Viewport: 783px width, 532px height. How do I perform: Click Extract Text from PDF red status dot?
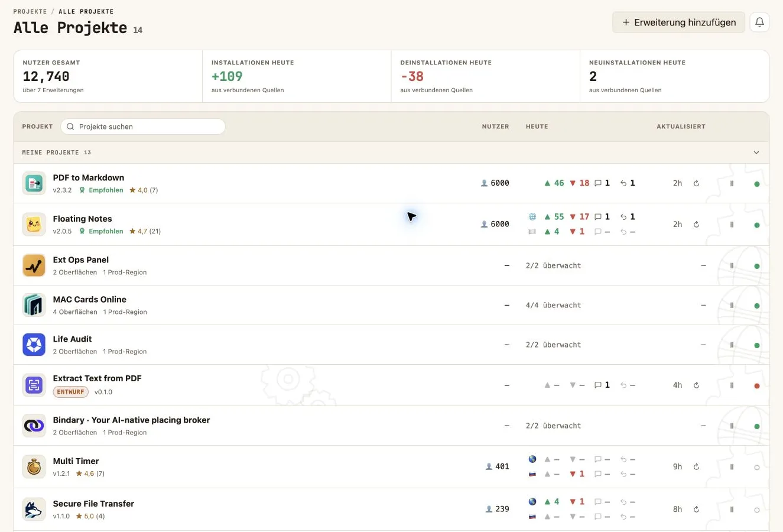757,386
